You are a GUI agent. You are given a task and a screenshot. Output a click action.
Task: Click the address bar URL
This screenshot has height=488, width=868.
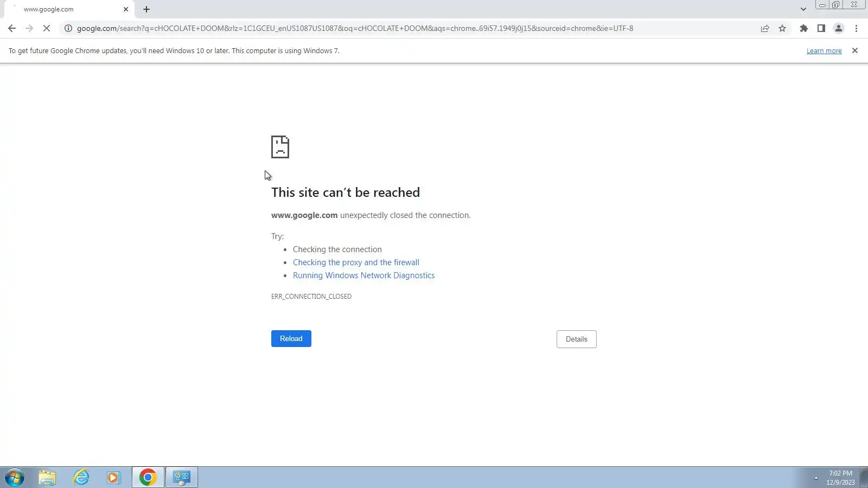click(x=355, y=28)
